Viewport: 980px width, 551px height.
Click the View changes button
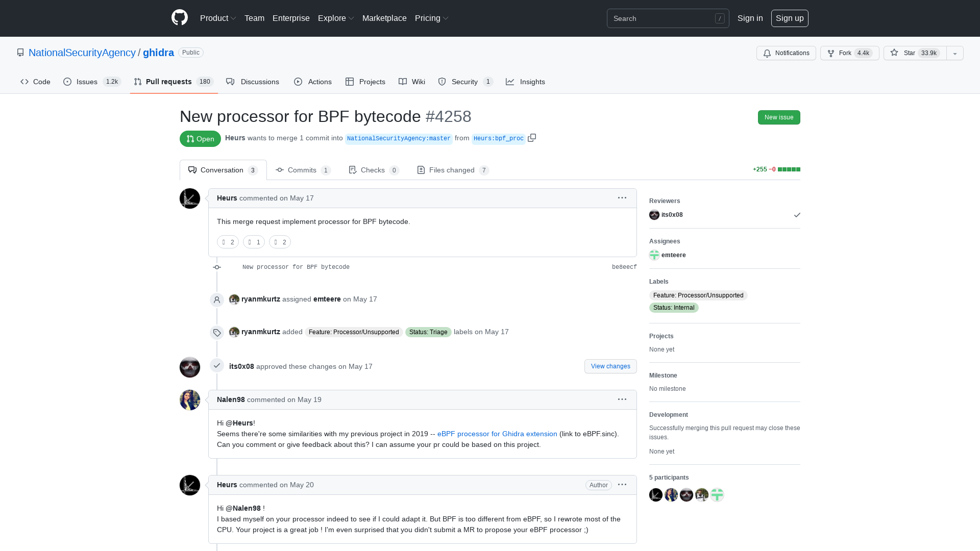click(610, 366)
